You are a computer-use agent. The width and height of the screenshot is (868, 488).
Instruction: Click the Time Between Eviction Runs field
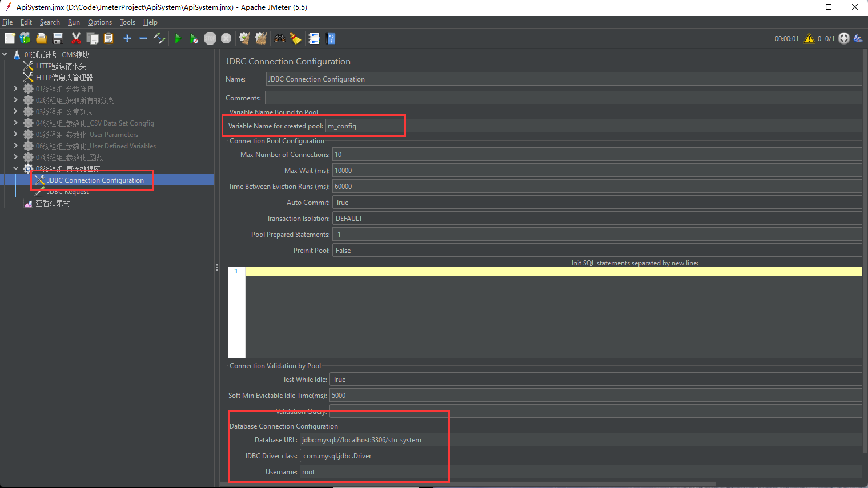point(597,187)
